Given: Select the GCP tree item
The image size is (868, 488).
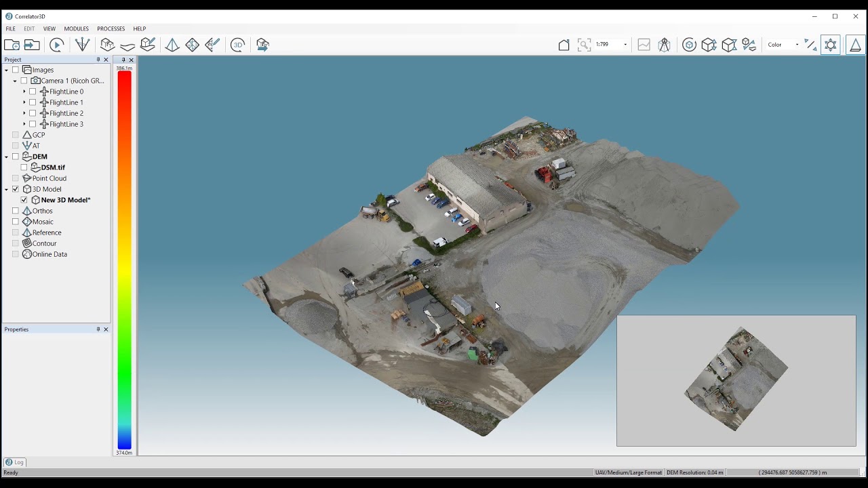Looking at the screenshot, I should pos(39,135).
